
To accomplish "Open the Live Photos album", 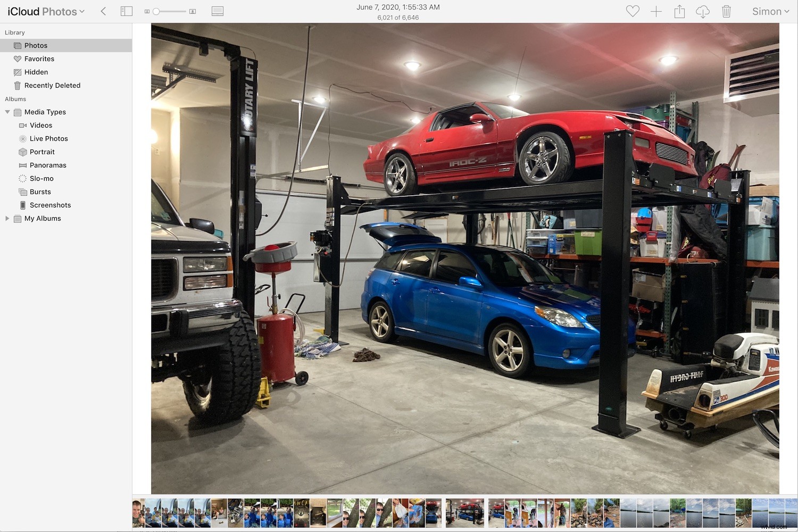I will tap(49, 138).
